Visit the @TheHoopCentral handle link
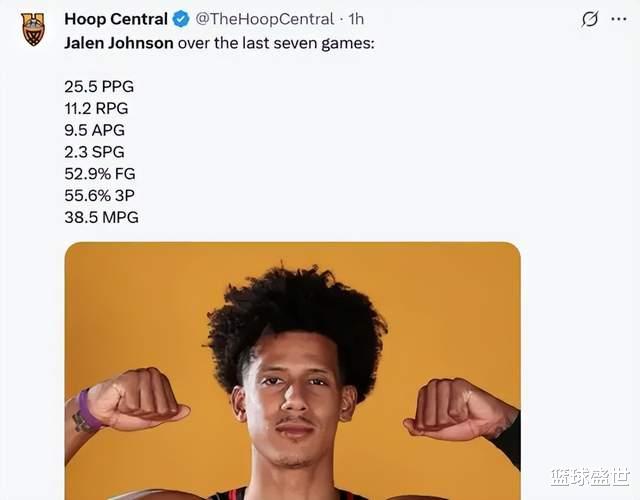Screen dimensions: 640x500 click(263, 19)
